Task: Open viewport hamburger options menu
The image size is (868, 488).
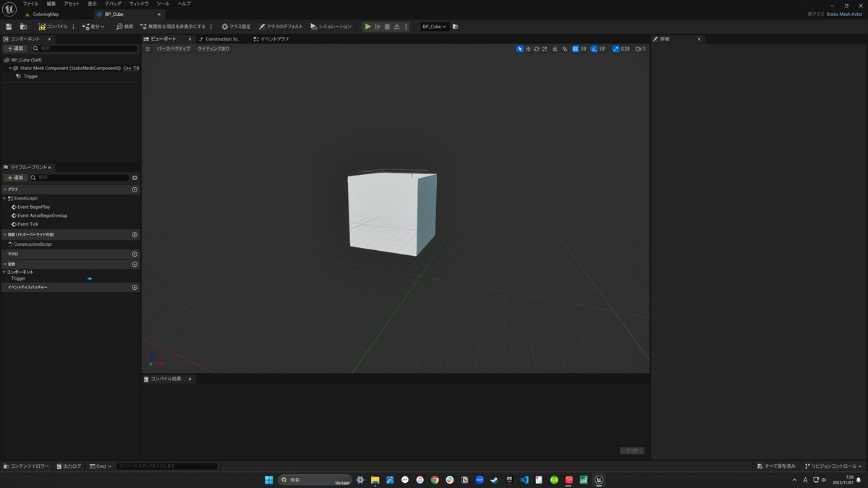Action: click(148, 48)
